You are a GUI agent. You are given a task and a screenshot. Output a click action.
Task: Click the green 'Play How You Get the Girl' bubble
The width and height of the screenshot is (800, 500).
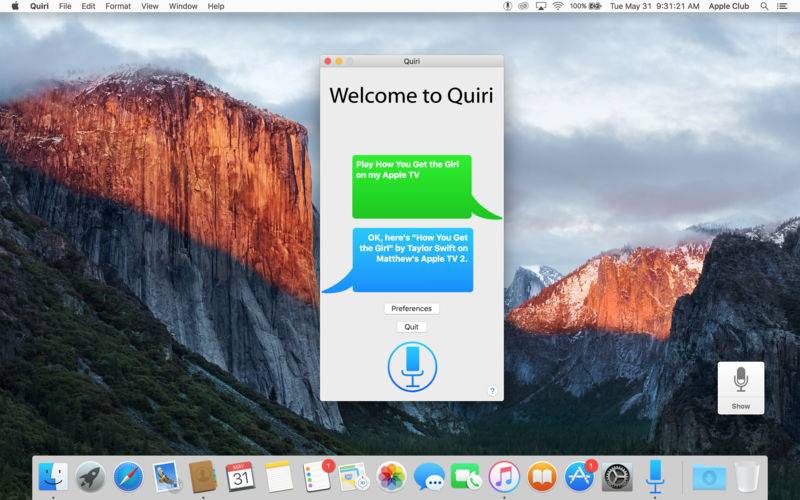click(412, 187)
